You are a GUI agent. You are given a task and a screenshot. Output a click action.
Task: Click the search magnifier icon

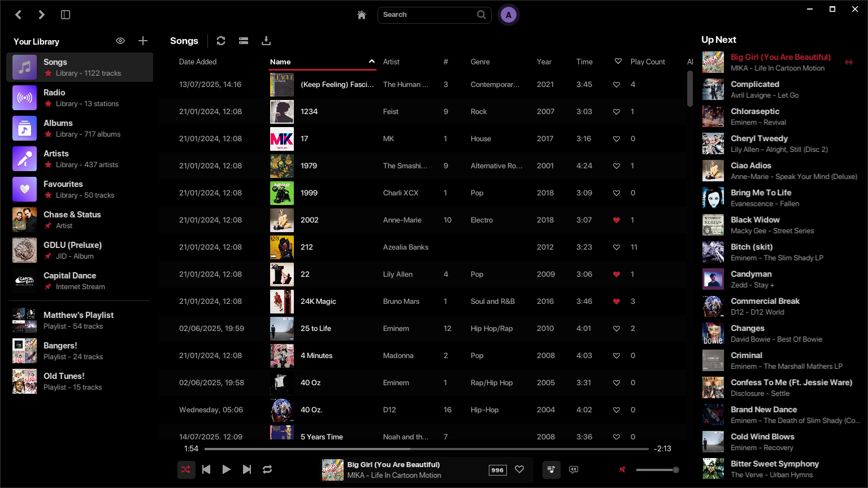[481, 15]
